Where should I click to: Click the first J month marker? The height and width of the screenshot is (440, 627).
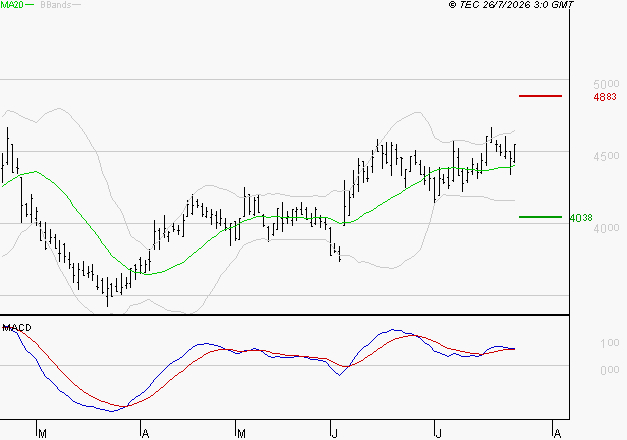[334, 434]
